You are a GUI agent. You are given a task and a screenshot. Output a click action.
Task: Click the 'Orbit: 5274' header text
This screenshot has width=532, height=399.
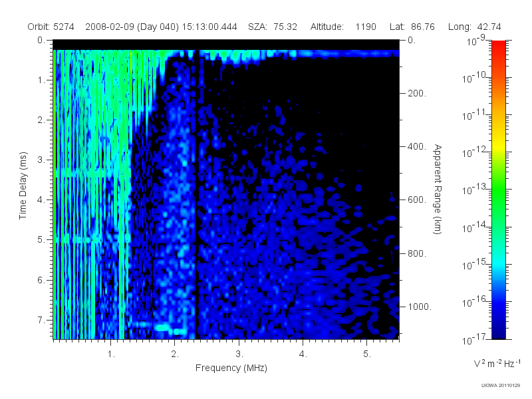51,27
